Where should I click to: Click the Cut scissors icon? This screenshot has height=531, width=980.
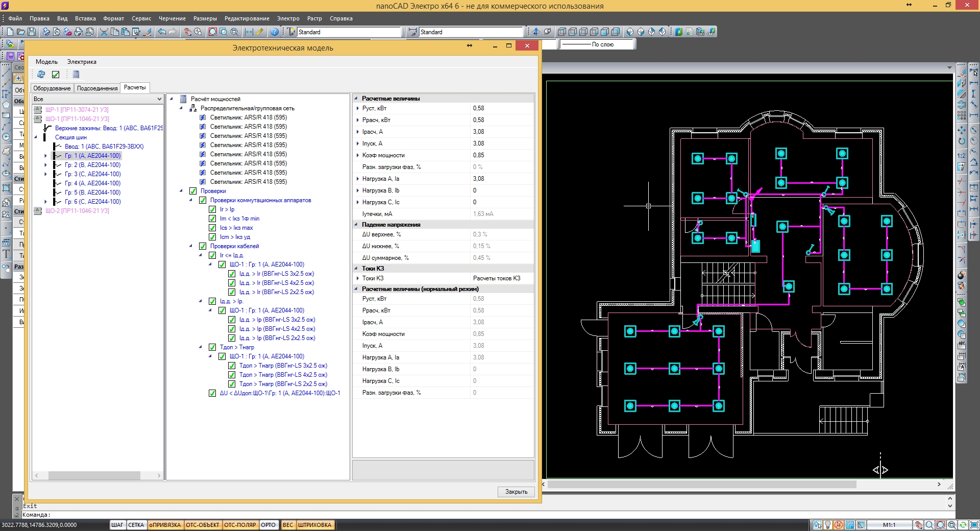(x=104, y=32)
